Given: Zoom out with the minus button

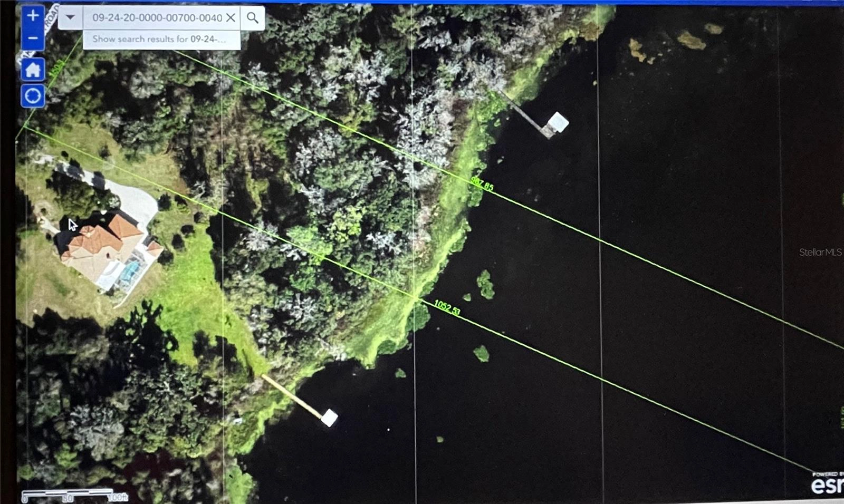Looking at the screenshot, I should (33, 39).
